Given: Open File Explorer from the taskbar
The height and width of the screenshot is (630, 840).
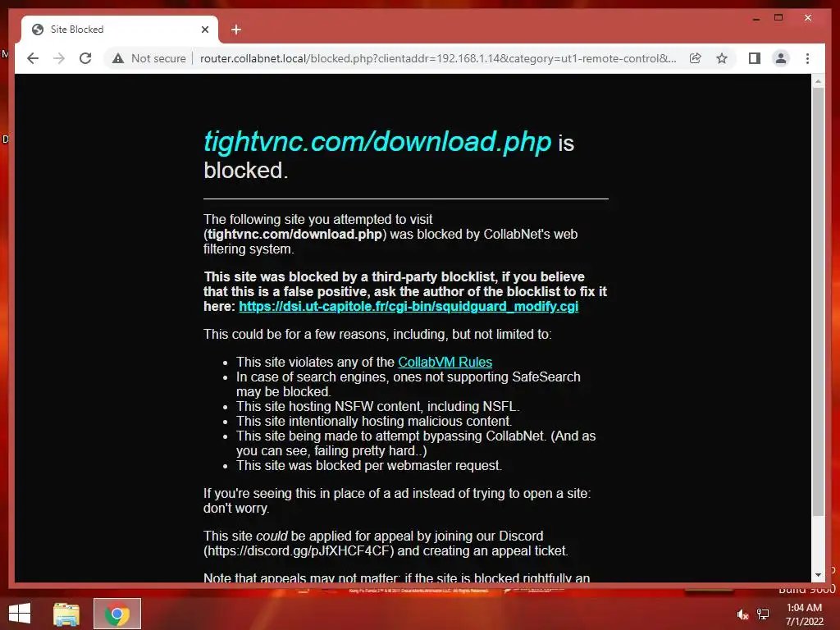Looking at the screenshot, I should (x=66, y=614).
